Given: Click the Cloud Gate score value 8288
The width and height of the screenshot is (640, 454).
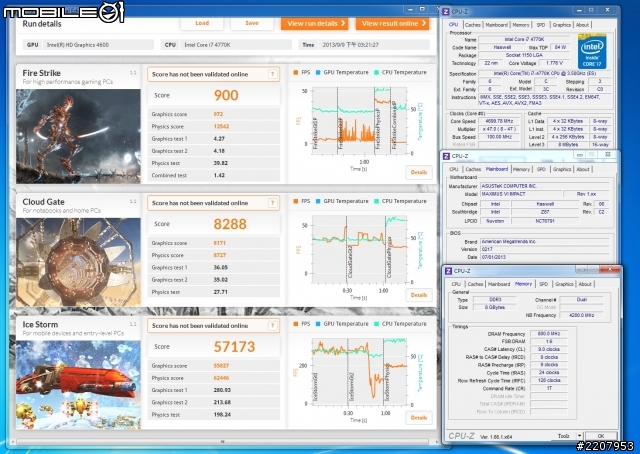Looking at the screenshot, I should click(x=230, y=224).
